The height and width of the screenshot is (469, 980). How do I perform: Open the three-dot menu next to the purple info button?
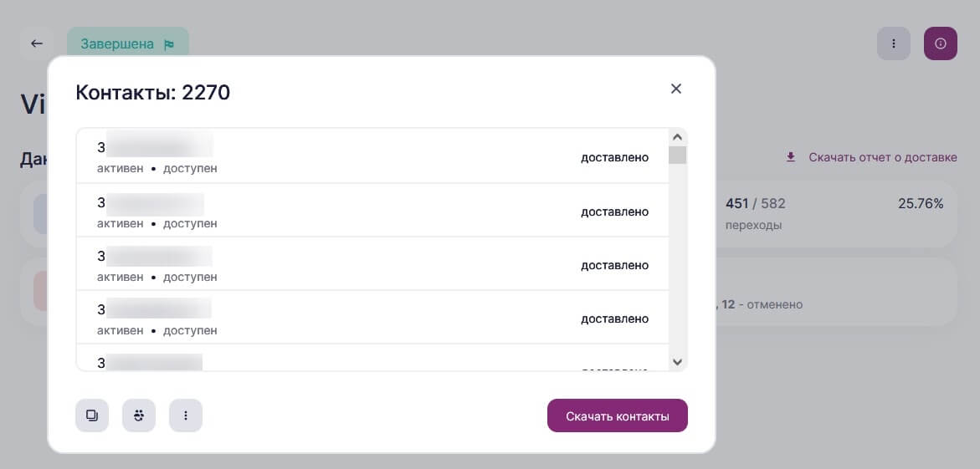pyautogui.click(x=894, y=43)
